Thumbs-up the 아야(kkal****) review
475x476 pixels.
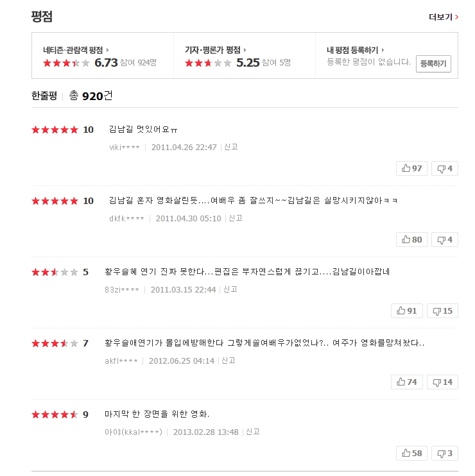tap(411, 453)
